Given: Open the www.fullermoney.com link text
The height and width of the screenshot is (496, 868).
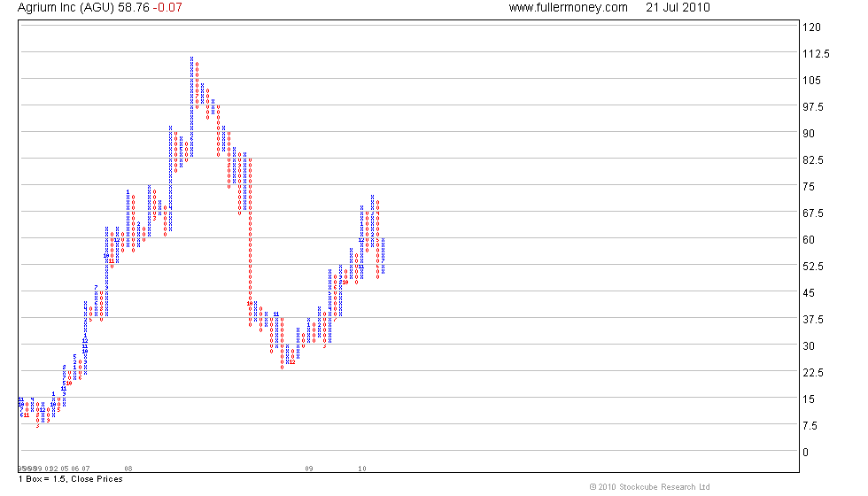Looking at the screenshot, I should click(x=568, y=8).
